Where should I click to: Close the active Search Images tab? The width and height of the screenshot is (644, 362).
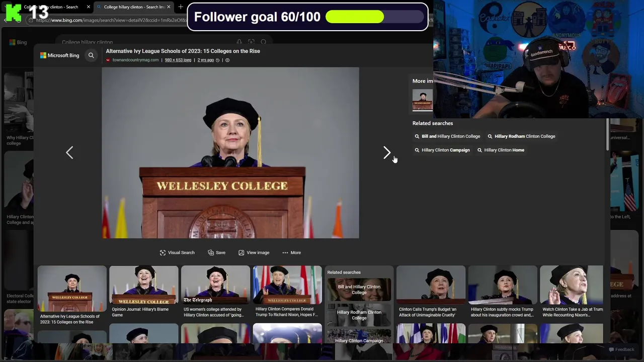pos(169,7)
